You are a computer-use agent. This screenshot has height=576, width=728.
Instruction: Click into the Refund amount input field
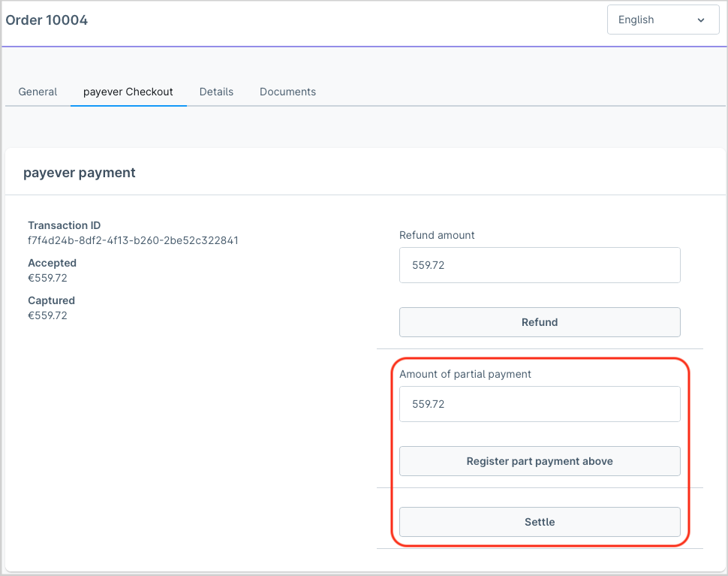click(x=540, y=265)
